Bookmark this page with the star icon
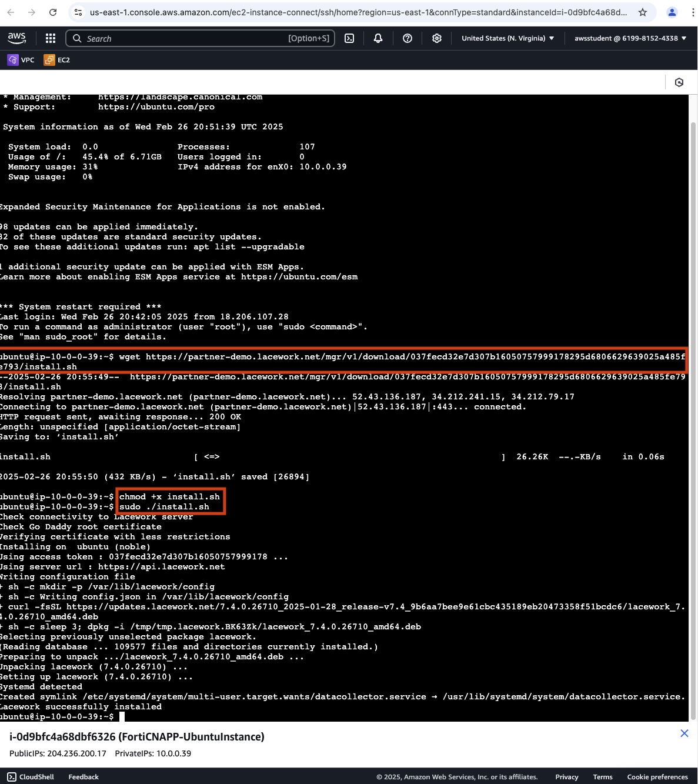Screen dimensions: 698x784 point(643,12)
